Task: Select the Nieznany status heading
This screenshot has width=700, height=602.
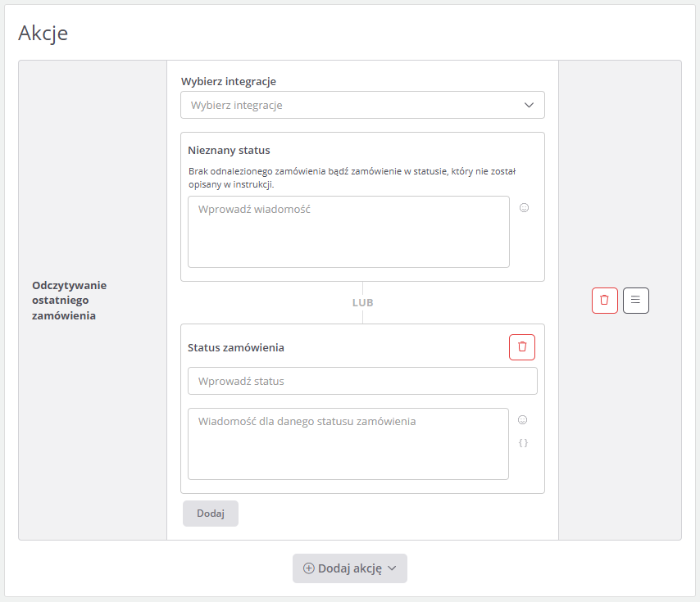Action: (229, 151)
